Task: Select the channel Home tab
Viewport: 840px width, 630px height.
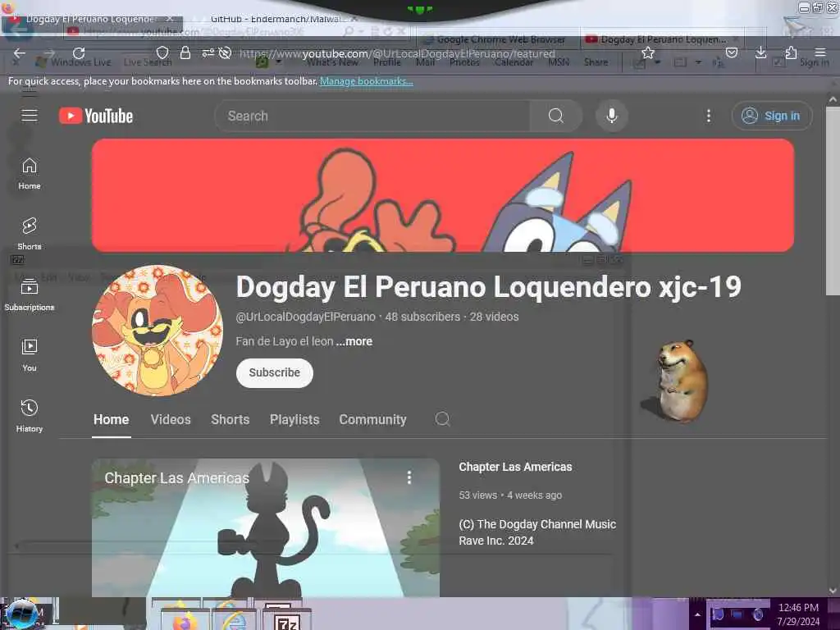Action: (111, 419)
